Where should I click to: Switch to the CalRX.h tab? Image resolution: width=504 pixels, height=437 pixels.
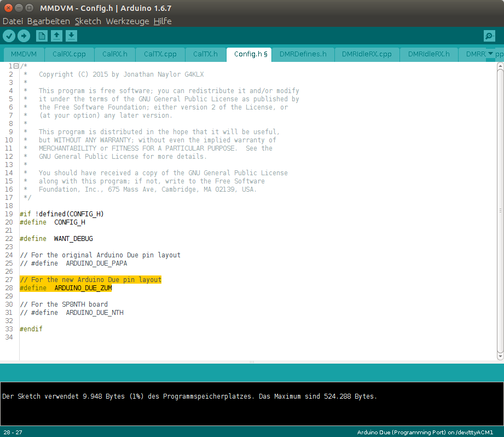(x=115, y=54)
